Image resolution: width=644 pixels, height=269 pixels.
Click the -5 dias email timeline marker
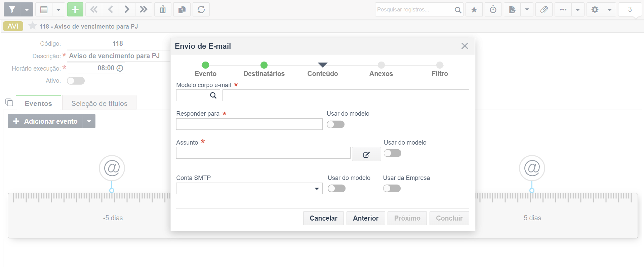(x=112, y=168)
